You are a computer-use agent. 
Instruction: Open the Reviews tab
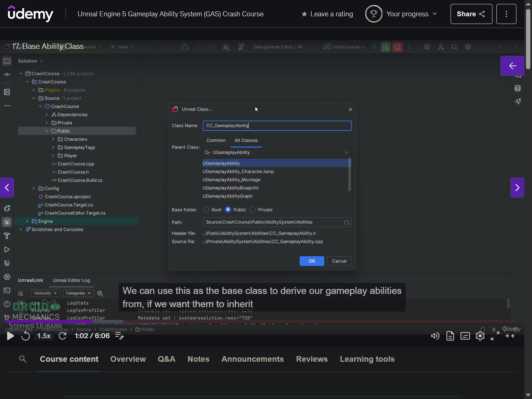(x=312, y=359)
